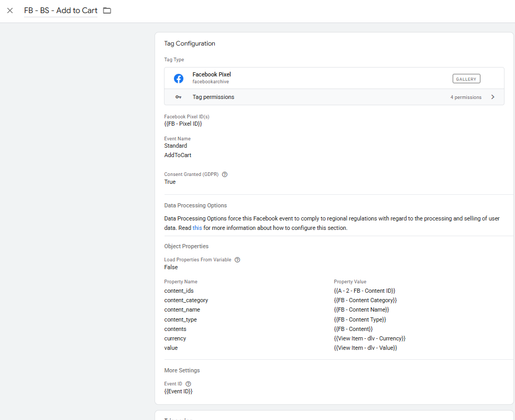Click the help icon beside Event ID
This screenshot has height=420, width=515.
coord(189,384)
